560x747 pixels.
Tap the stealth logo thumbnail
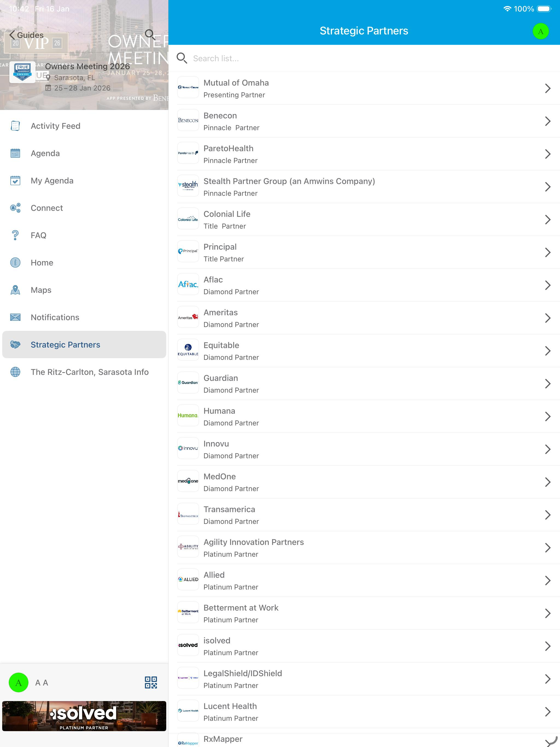188,186
